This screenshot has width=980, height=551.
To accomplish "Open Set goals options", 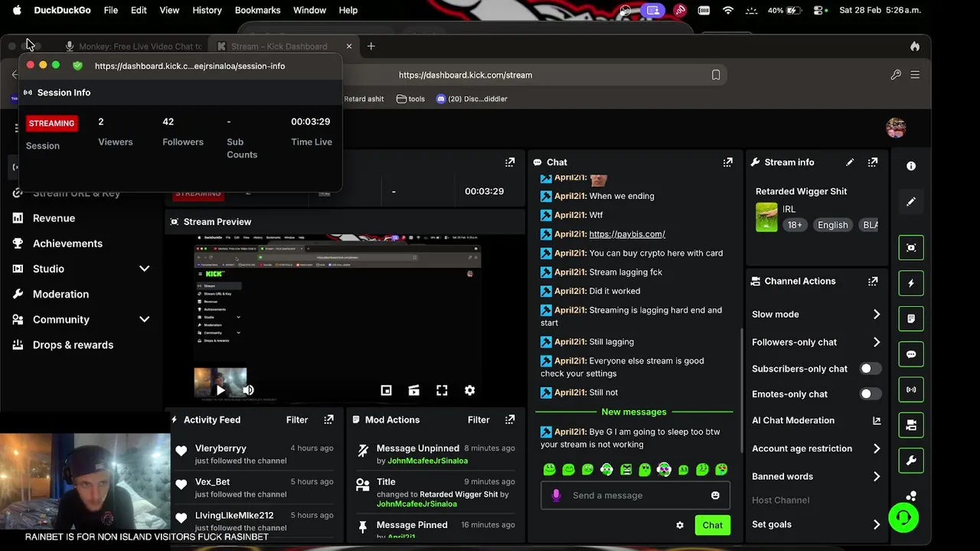I will [816, 524].
